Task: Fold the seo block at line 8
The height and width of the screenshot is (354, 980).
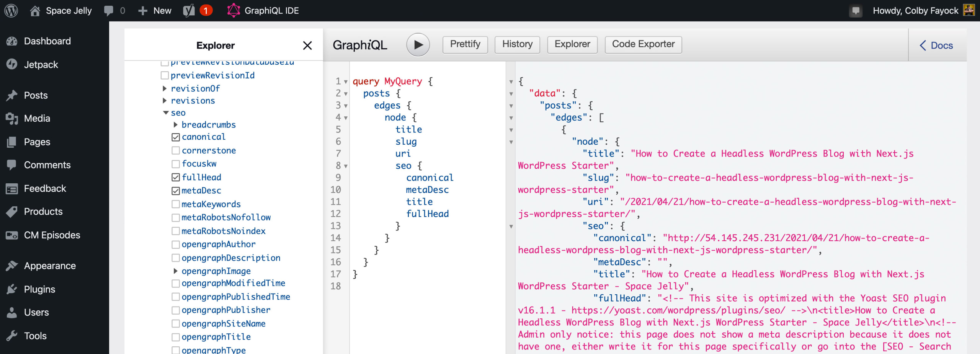Action: 346,166
